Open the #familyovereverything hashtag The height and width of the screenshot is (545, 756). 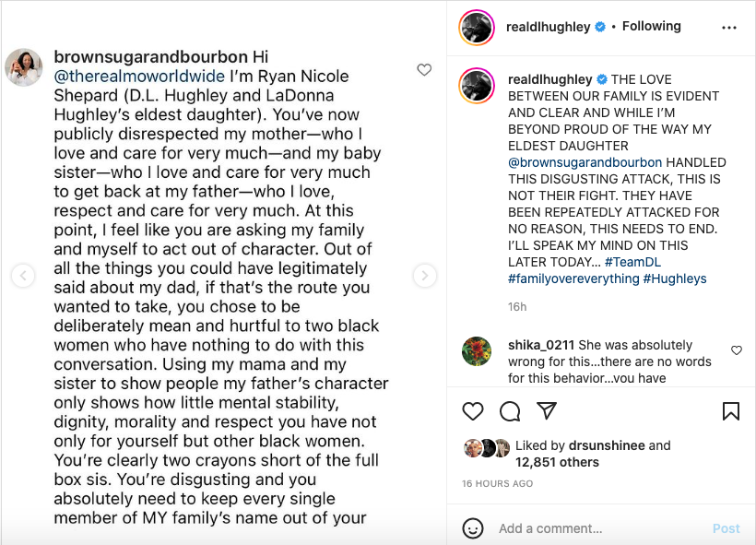[x=573, y=278]
